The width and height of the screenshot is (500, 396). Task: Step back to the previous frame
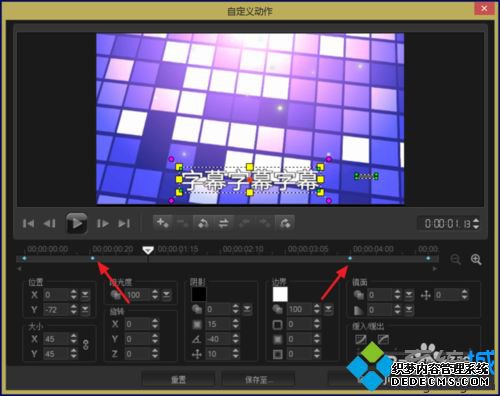(49, 223)
